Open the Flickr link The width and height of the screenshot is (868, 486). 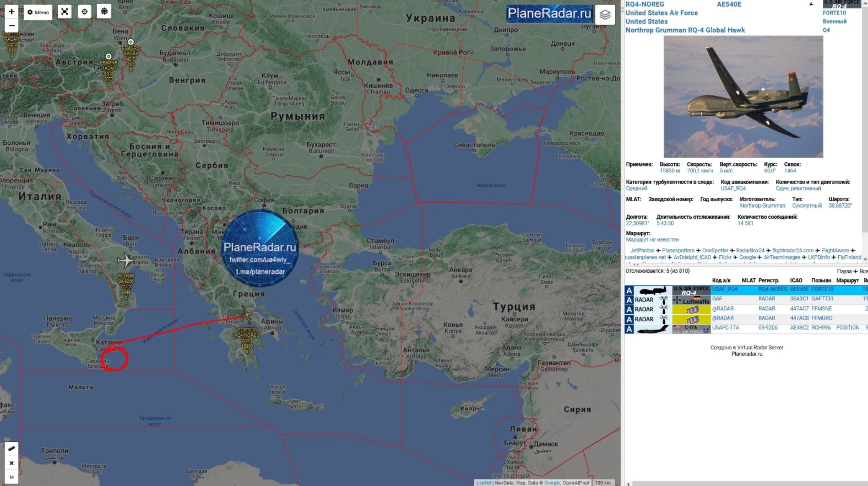coord(725,257)
